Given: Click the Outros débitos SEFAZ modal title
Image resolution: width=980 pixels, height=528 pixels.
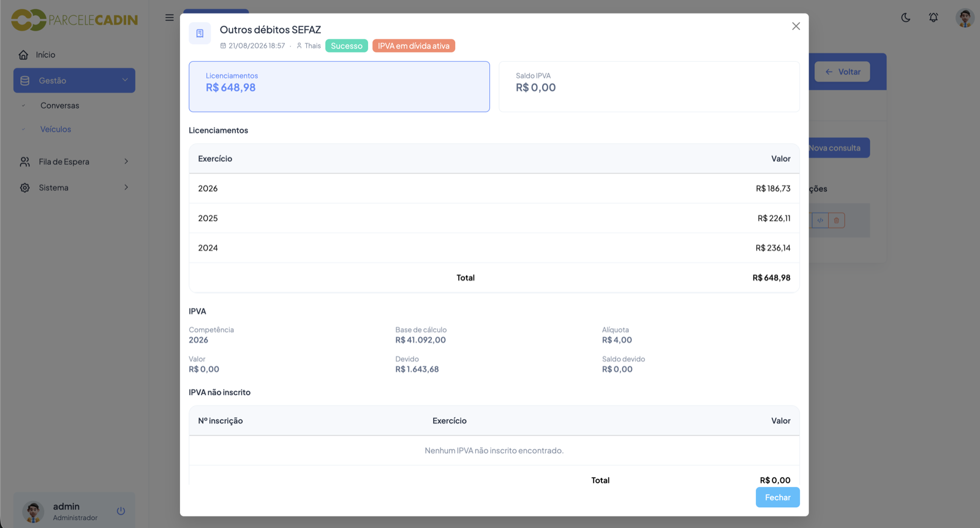Looking at the screenshot, I should click(x=270, y=29).
